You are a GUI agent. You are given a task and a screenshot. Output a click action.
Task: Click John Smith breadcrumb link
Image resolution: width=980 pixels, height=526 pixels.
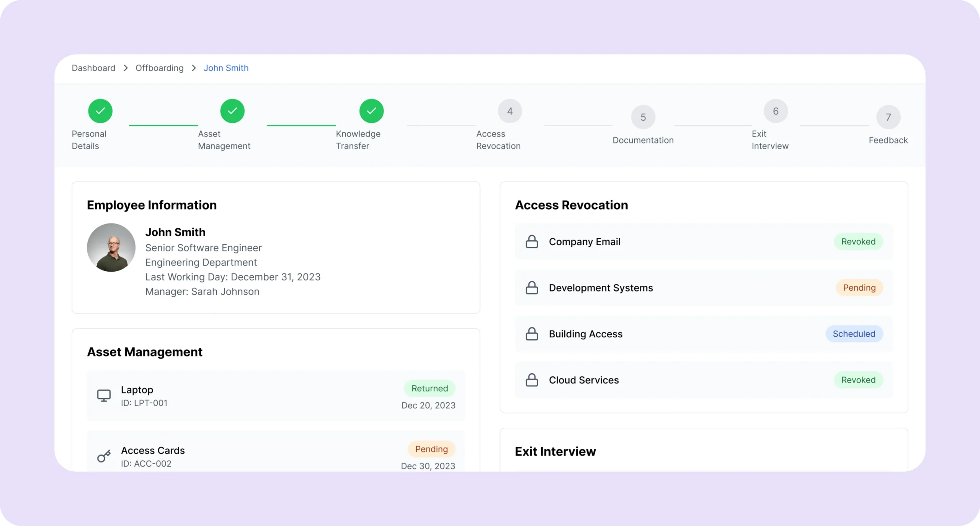[x=226, y=68]
